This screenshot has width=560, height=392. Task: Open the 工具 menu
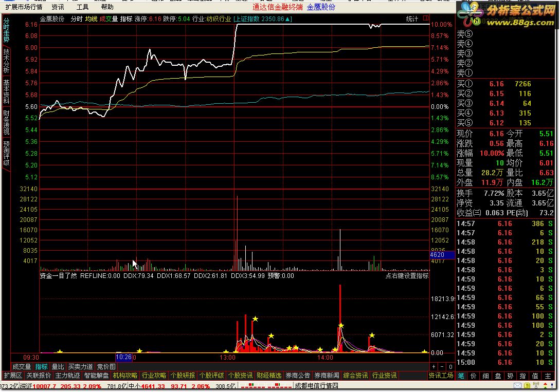[x=82, y=7]
